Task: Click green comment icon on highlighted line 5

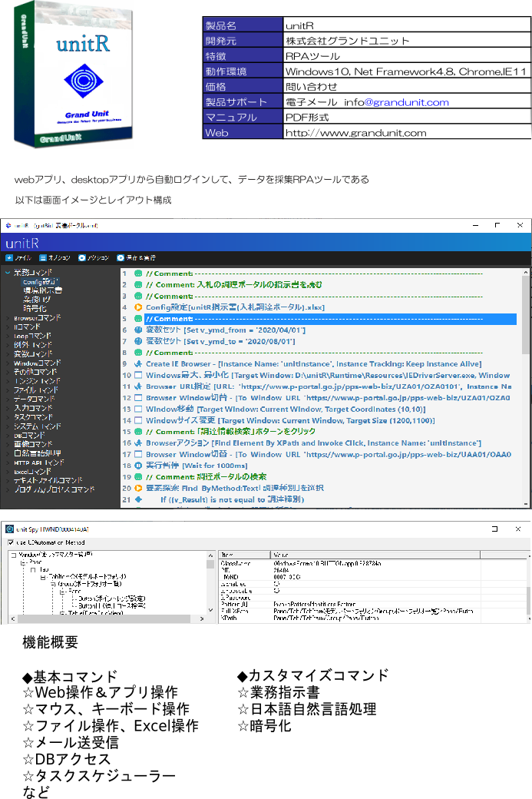Action: (138, 319)
